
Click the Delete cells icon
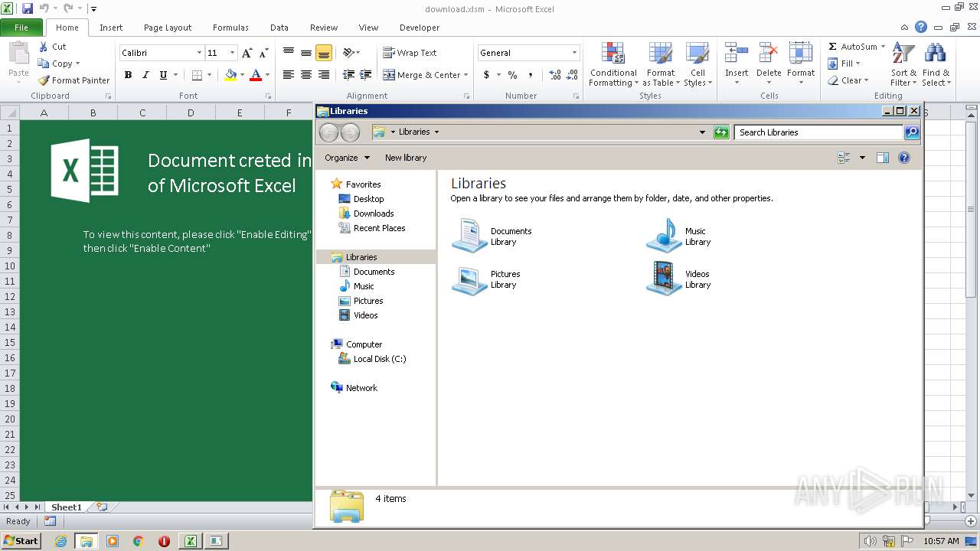pos(769,54)
